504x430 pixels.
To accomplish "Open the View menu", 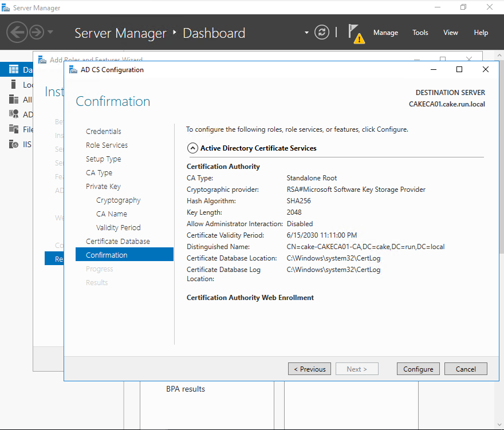I will point(450,33).
